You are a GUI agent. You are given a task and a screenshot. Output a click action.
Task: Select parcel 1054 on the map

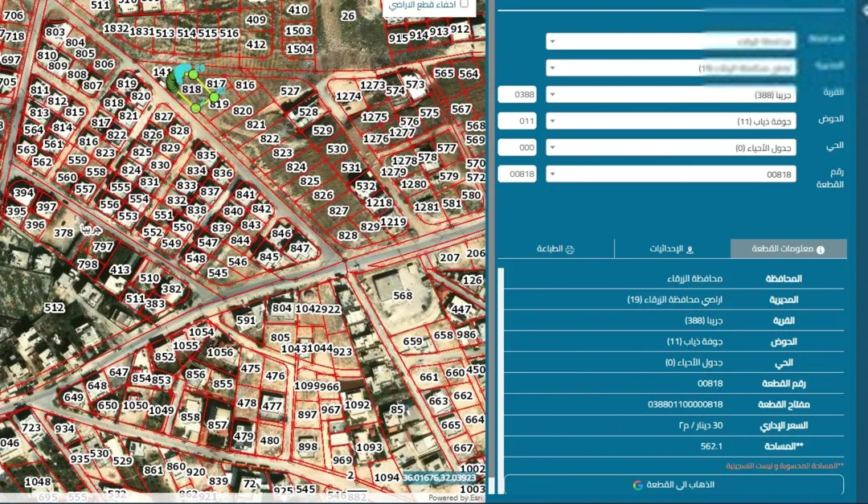202,332
